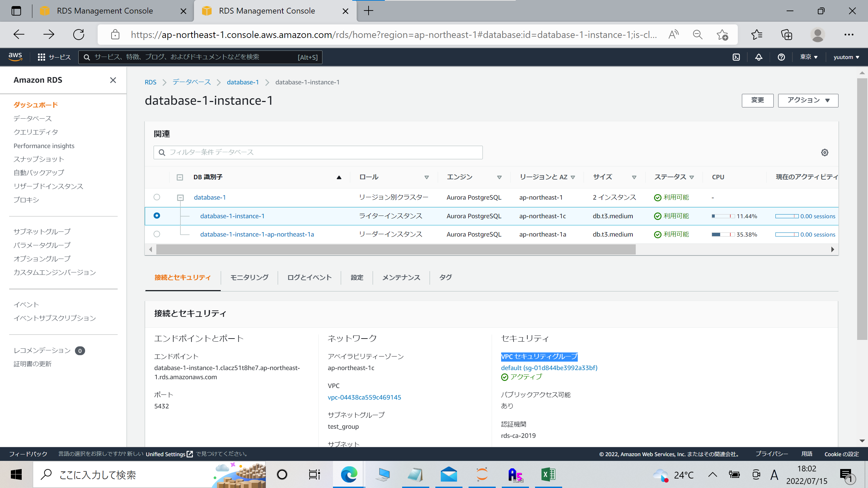The height and width of the screenshot is (488, 868).
Task: Select the database-1 cluster radio button
Action: pos(157,197)
